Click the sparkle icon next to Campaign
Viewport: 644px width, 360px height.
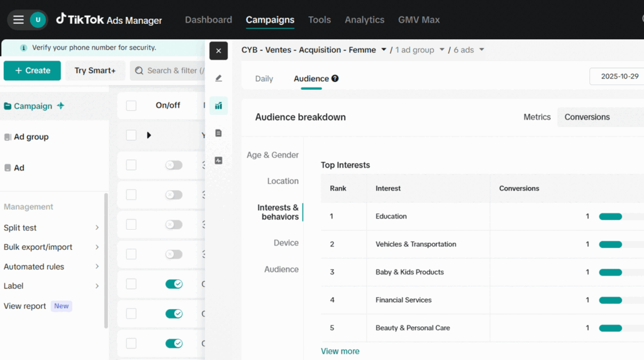[x=61, y=106]
